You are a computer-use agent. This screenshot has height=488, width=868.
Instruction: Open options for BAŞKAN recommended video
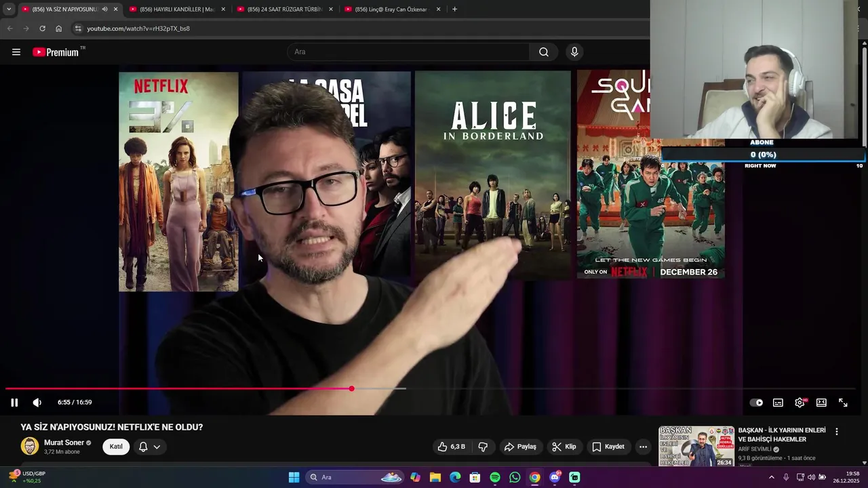[837, 431]
